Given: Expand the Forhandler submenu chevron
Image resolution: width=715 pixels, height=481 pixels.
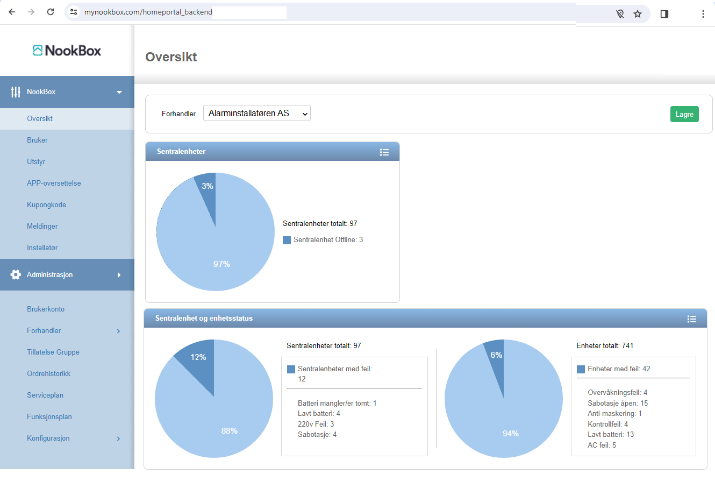Looking at the screenshot, I should pos(119,331).
